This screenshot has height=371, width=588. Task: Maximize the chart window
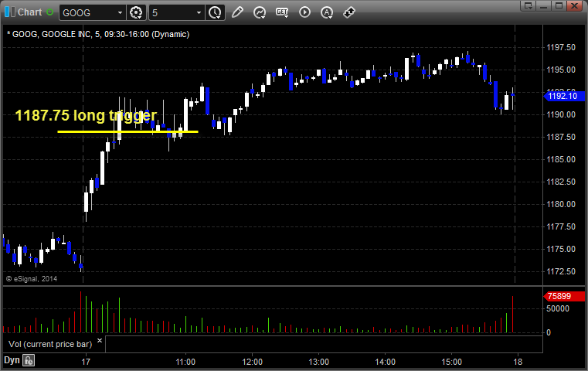[x=559, y=5]
